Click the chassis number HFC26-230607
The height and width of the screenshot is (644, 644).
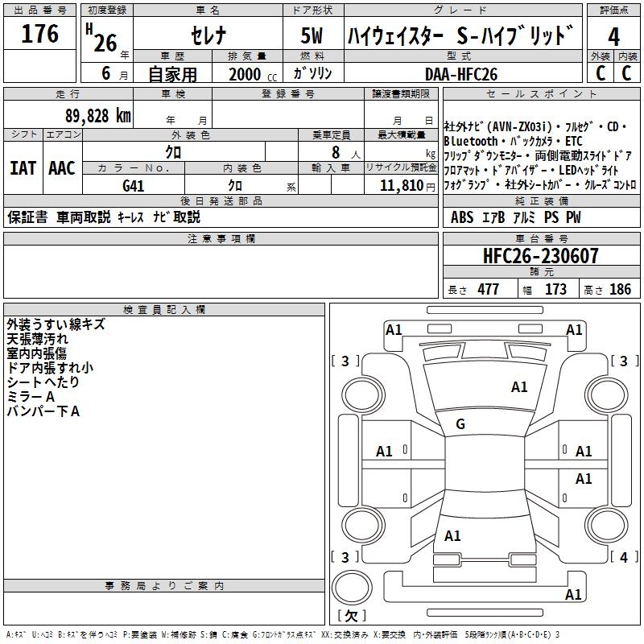[x=540, y=255]
